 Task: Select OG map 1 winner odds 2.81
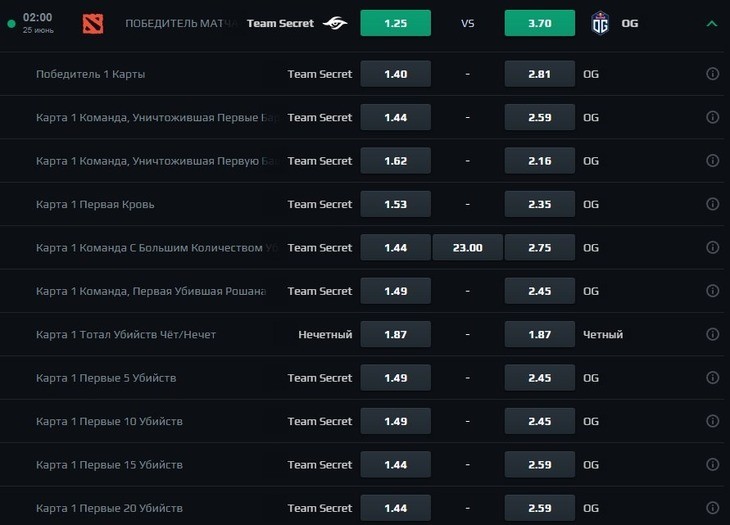(x=540, y=74)
